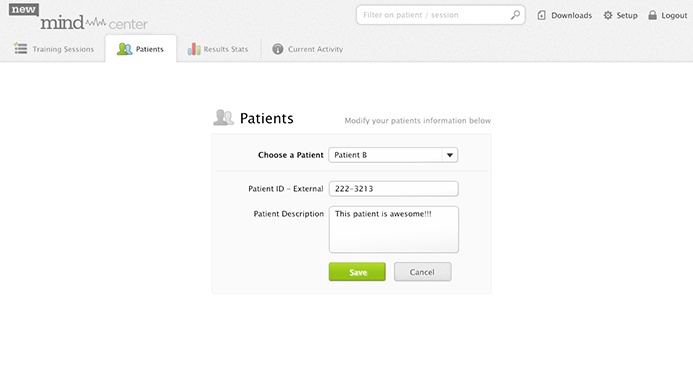Click the Setup gear icon
Image resolution: width=693 pixels, height=391 pixels.
(x=608, y=15)
